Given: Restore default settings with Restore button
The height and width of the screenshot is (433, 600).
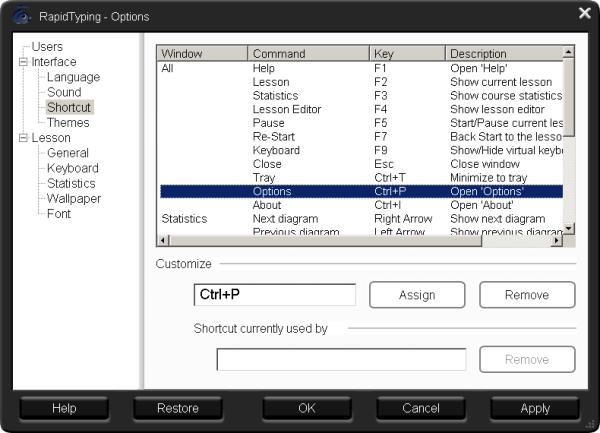Looking at the screenshot, I should coord(178,408).
